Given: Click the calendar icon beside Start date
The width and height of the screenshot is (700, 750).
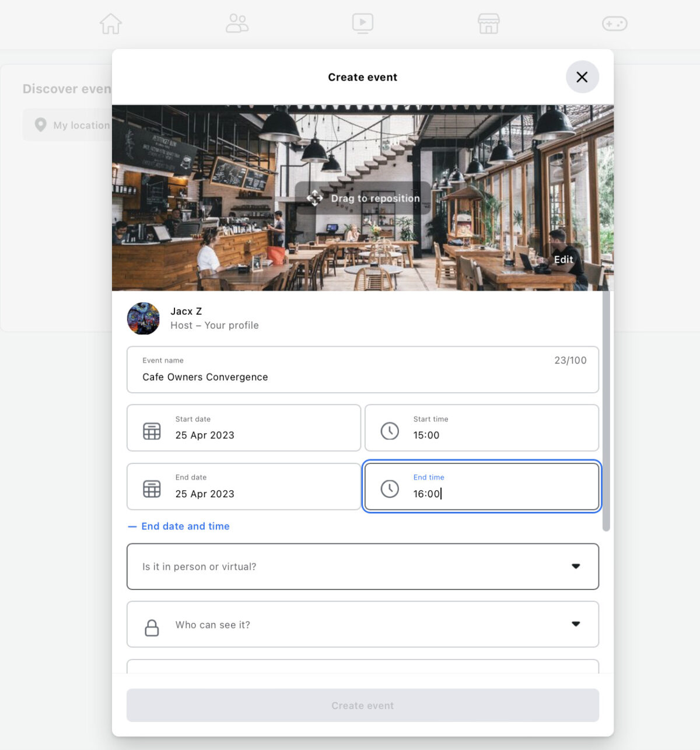Looking at the screenshot, I should tap(152, 430).
